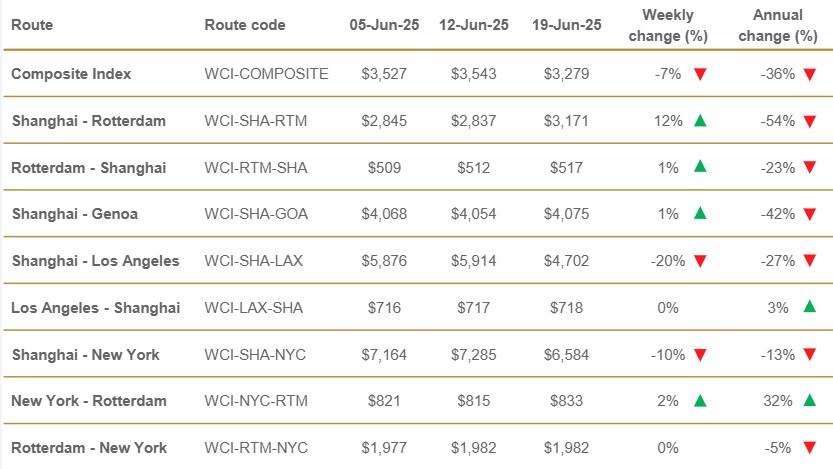Image resolution: width=833 pixels, height=469 pixels.
Task: Click Shanghai - Genoa weekly green up arrow
Action: pyautogui.click(x=700, y=214)
